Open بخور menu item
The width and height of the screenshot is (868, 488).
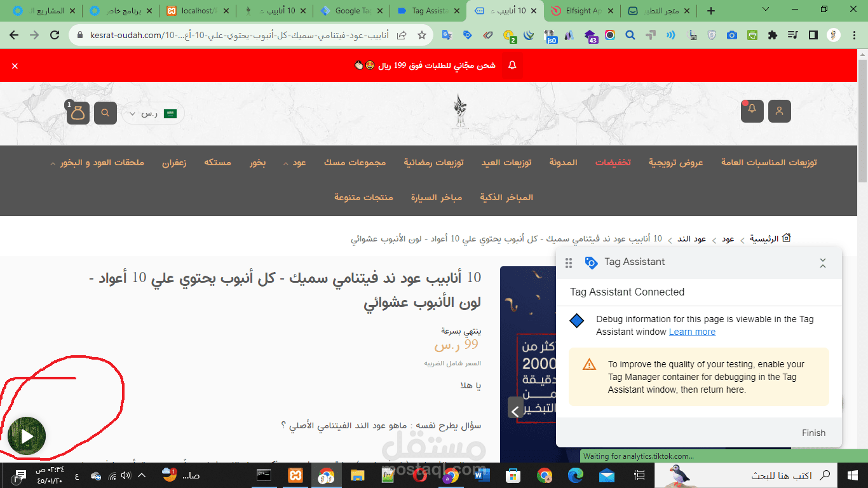257,163
